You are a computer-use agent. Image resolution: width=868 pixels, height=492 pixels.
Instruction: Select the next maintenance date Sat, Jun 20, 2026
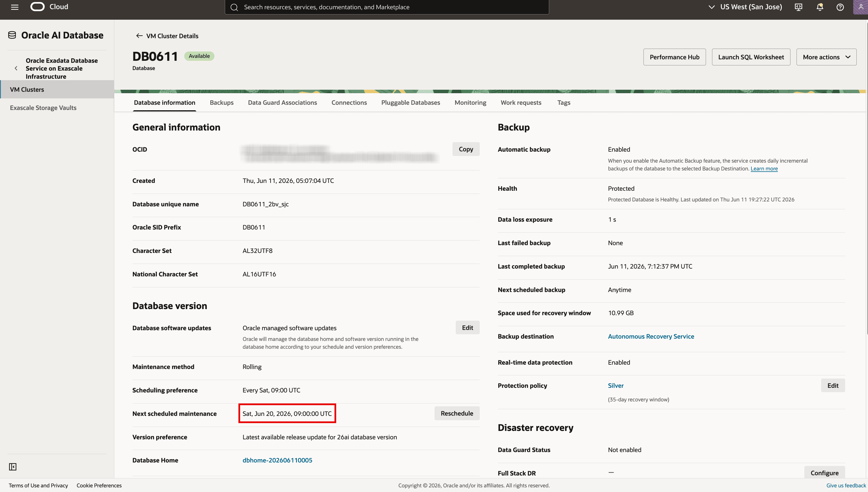coord(287,413)
